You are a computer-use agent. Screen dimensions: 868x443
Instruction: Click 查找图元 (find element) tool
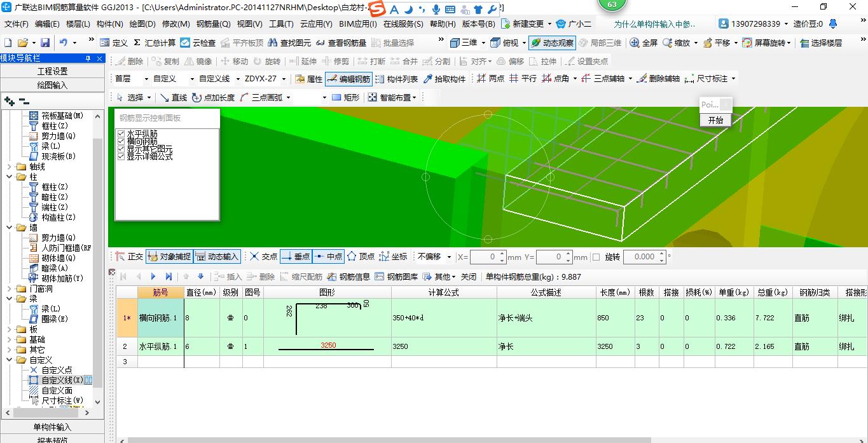[289, 43]
